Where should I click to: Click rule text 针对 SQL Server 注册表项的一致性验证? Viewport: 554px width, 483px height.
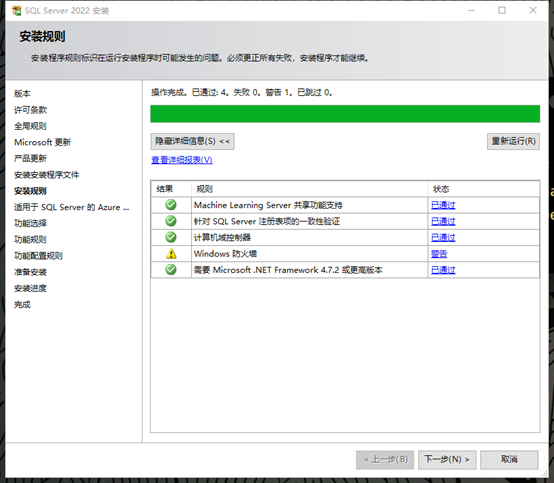267,221
